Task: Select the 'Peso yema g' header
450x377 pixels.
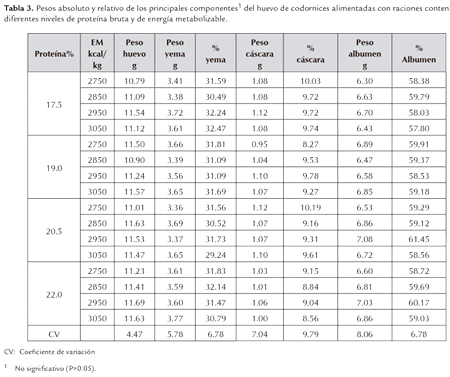Action: click(175, 54)
